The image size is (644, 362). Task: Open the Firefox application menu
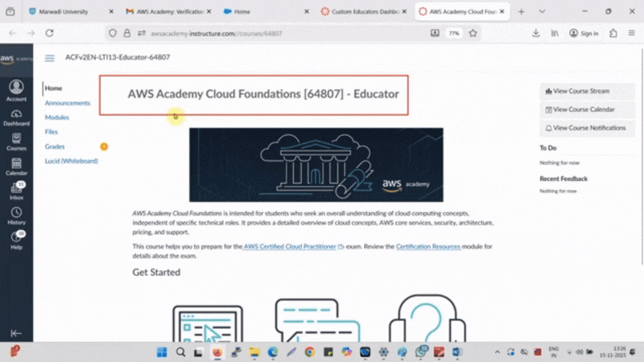coord(632,33)
